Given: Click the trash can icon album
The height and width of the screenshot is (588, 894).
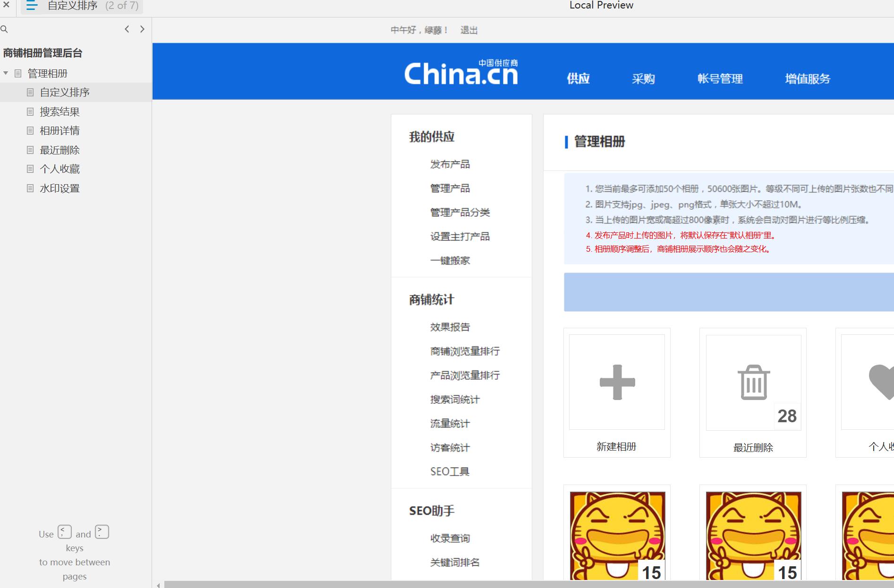Looking at the screenshot, I should click(754, 382).
